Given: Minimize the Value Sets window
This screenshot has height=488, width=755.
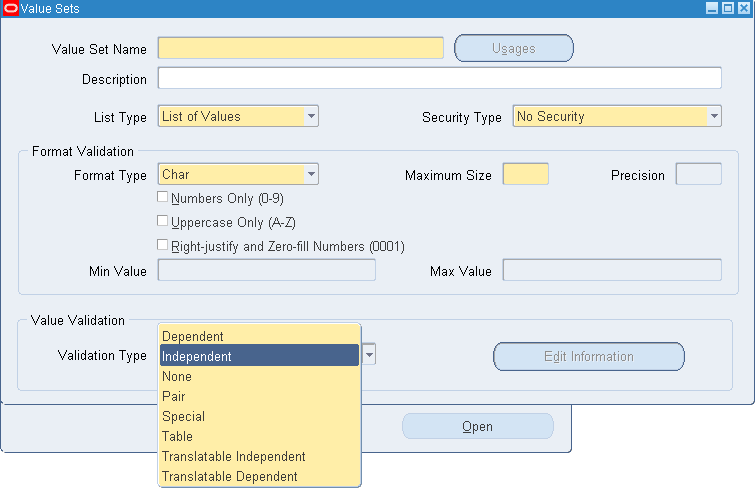Looking at the screenshot, I should click(712, 8).
